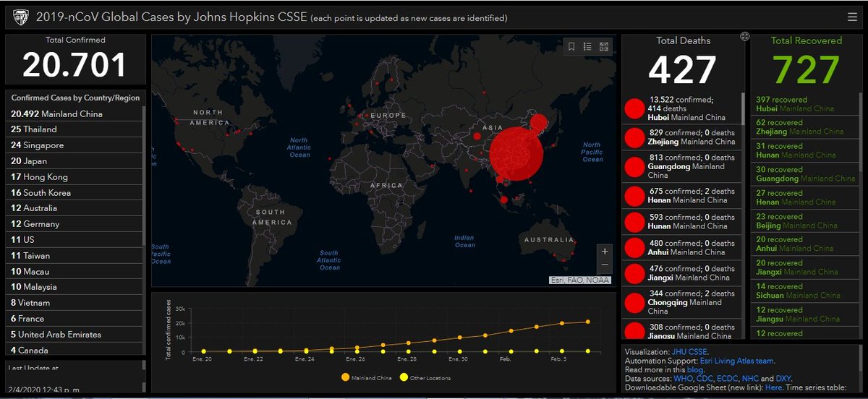Click the last Mainland China point on chart
This screenshot has width=868, height=399.
coord(588,322)
